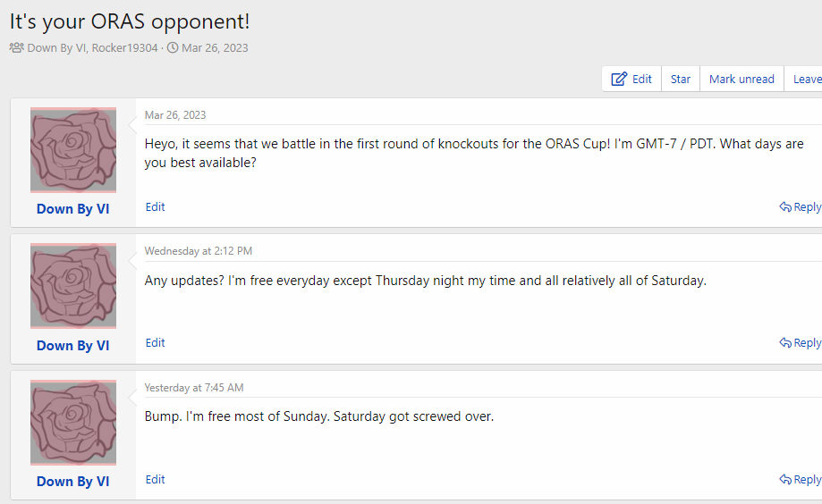
Task: Open the "Yesterday at 7:45 AM" timestamp link
Action: tap(194, 388)
